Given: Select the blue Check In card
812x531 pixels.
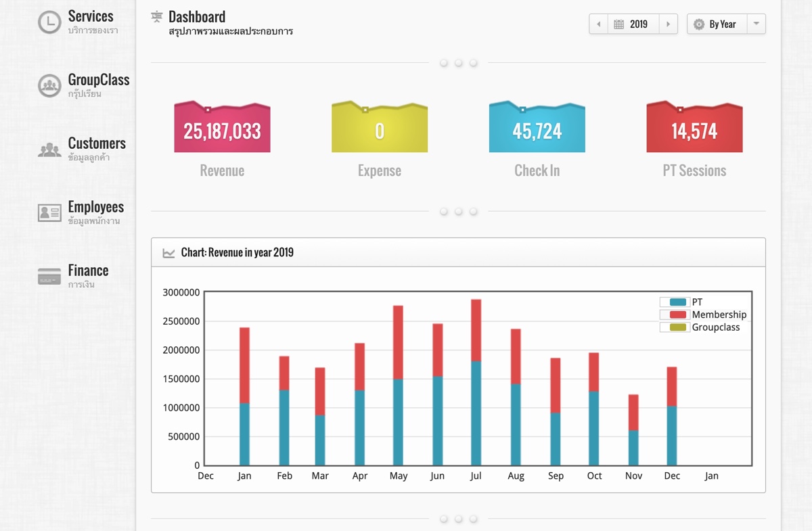Looking at the screenshot, I should (x=537, y=130).
